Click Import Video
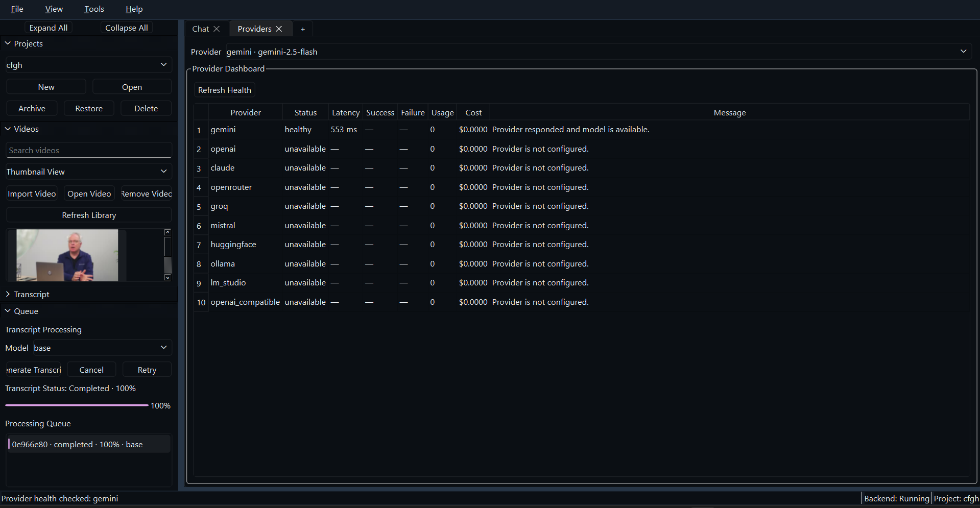This screenshot has width=980, height=508. coord(32,193)
